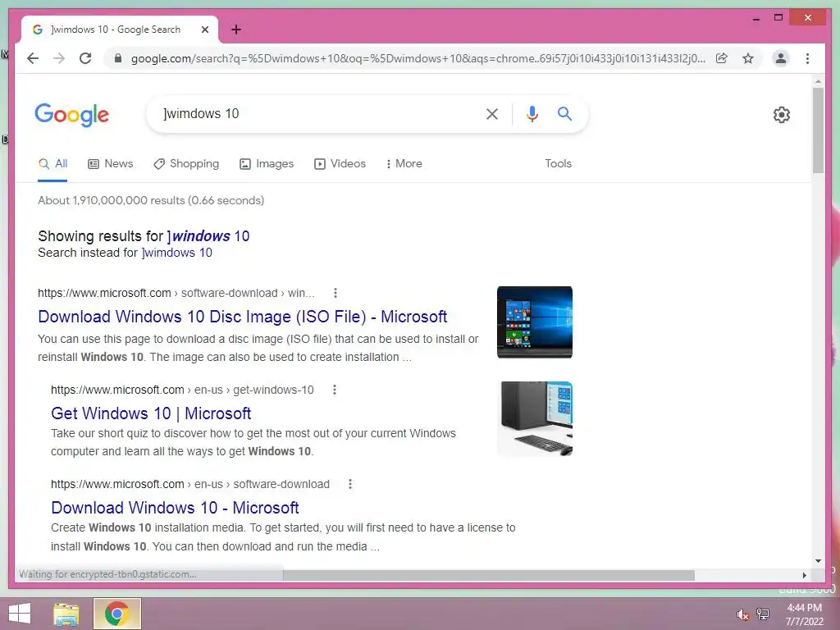This screenshot has height=630, width=840.
Task: Focus the Google search input field
Action: tap(319, 113)
